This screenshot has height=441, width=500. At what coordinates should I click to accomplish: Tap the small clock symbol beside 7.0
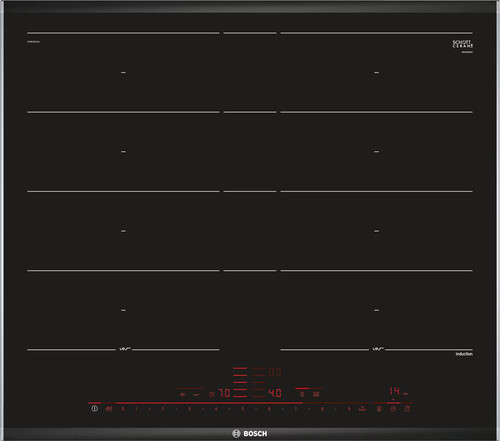(212, 394)
